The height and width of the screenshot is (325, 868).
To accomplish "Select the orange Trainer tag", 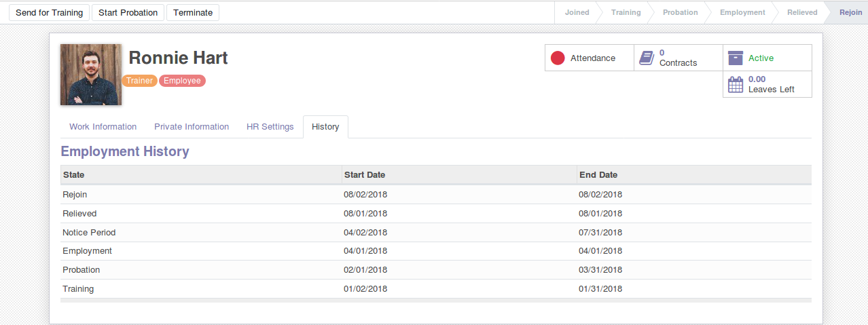I will 140,81.
